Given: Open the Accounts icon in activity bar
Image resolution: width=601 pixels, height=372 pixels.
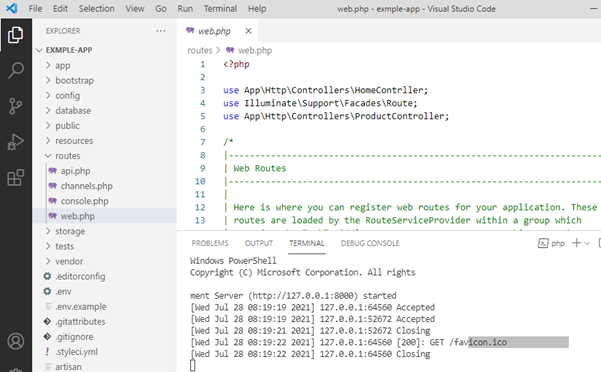Looking at the screenshot, I should [x=16, y=341].
